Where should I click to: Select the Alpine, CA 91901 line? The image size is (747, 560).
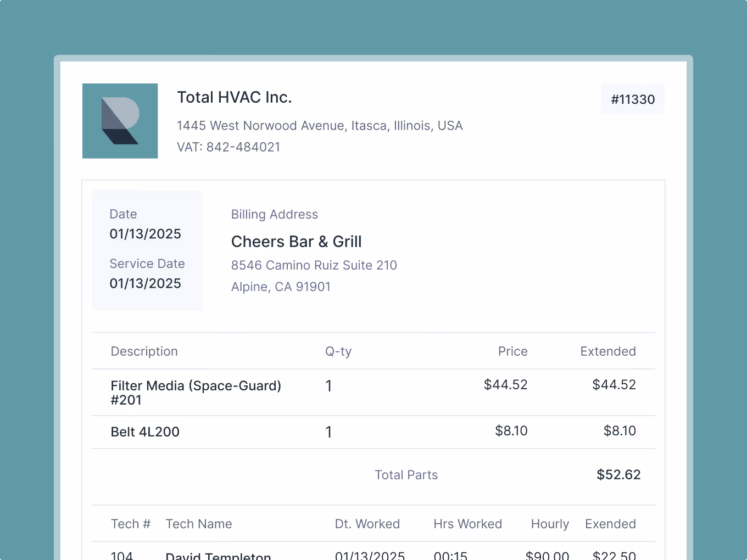point(281,287)
